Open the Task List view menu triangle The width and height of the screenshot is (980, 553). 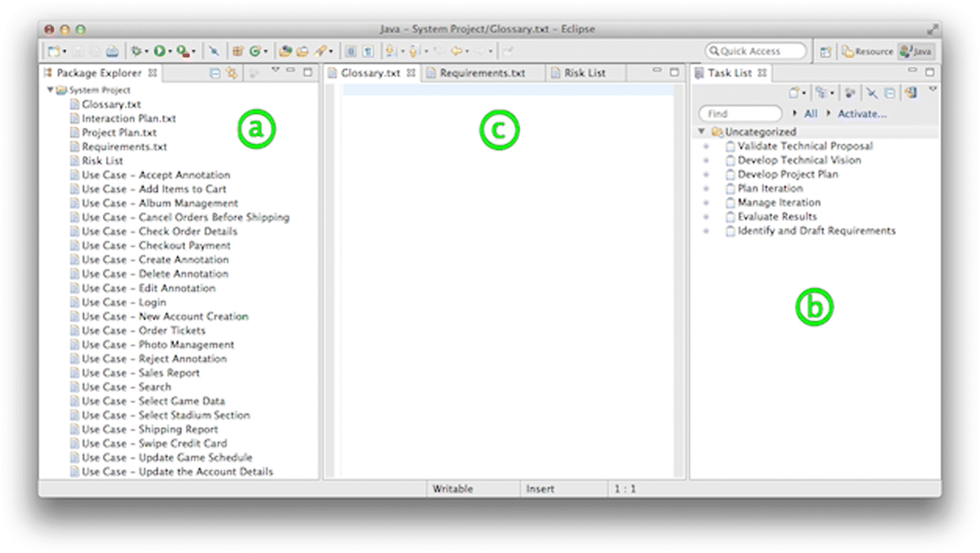click(933, 89)
